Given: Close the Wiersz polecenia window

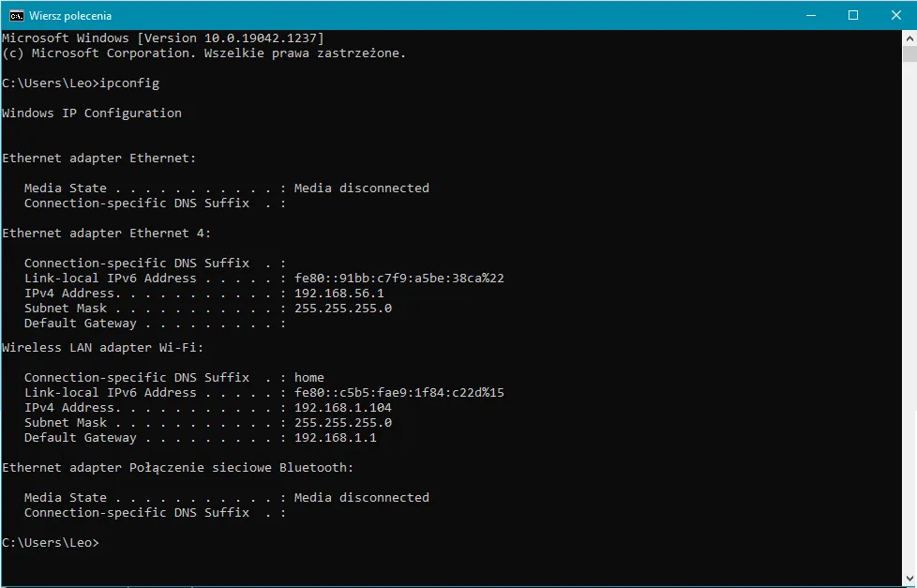Looking at the screenshot, I should (896, 15).
